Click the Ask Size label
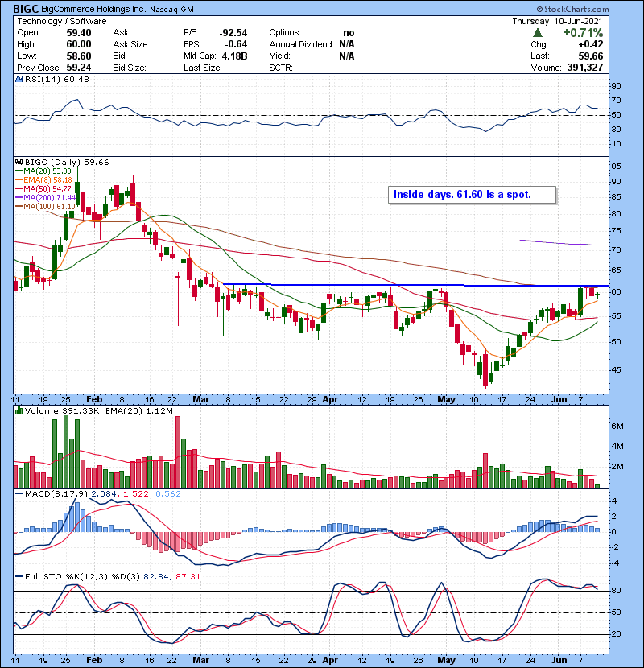This screenshot has height=668, width=644. pos(131,44)
